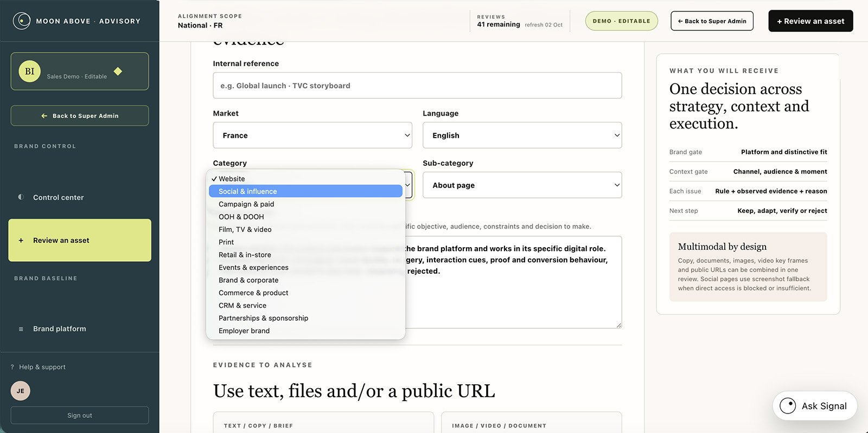
Task: Click top bar Back to Super Admin button
Action: point(712,21)
